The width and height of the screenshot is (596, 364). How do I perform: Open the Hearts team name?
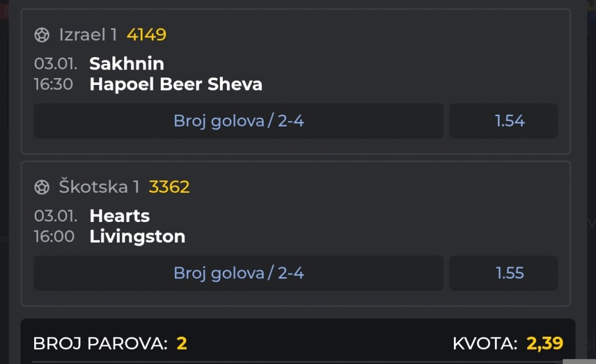[x=119, y=216]
